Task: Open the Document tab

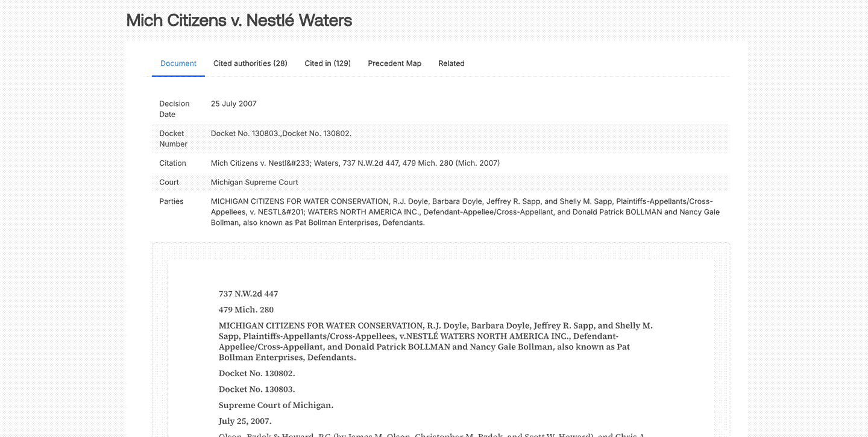Action: pyautogui.click(x=178, y=63)
